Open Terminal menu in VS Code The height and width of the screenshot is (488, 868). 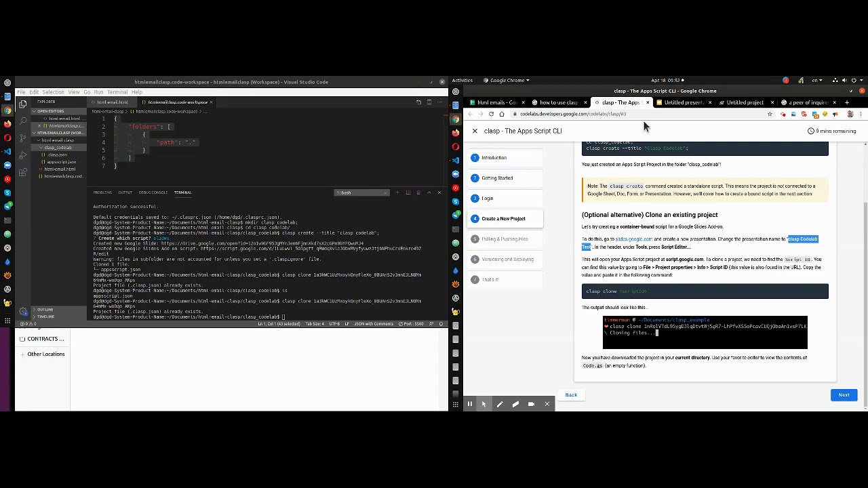[x=117, y=92]
